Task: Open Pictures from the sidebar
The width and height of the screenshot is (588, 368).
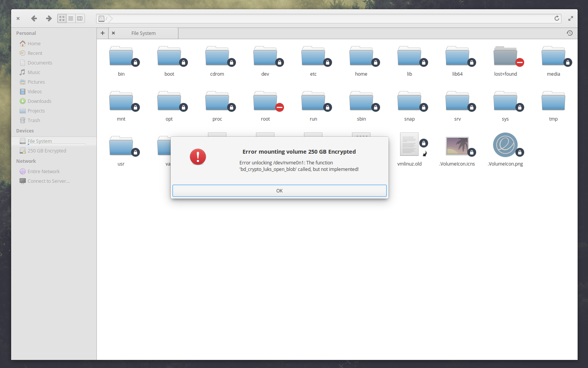Action: tap(36, 82)
